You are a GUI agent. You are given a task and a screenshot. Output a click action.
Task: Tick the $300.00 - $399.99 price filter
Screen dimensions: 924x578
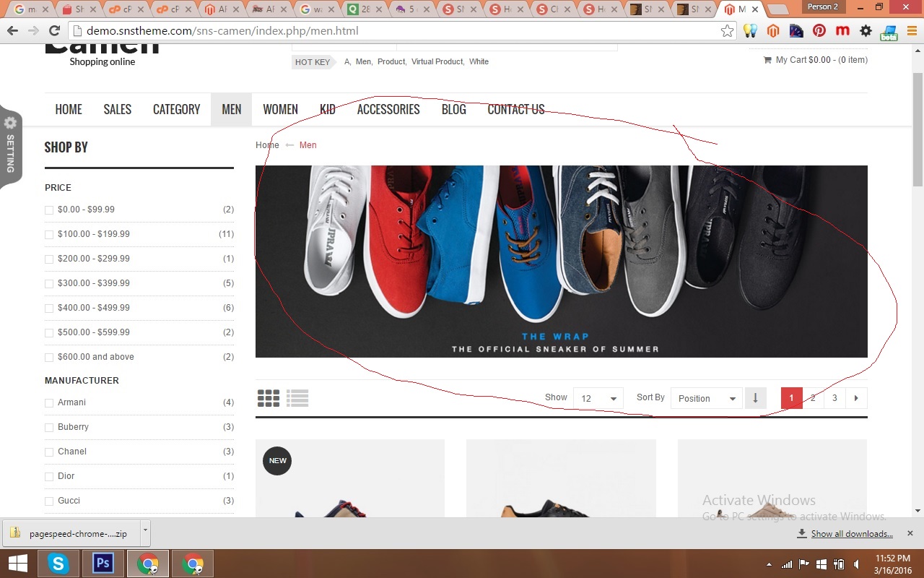(x=49, y=284)
